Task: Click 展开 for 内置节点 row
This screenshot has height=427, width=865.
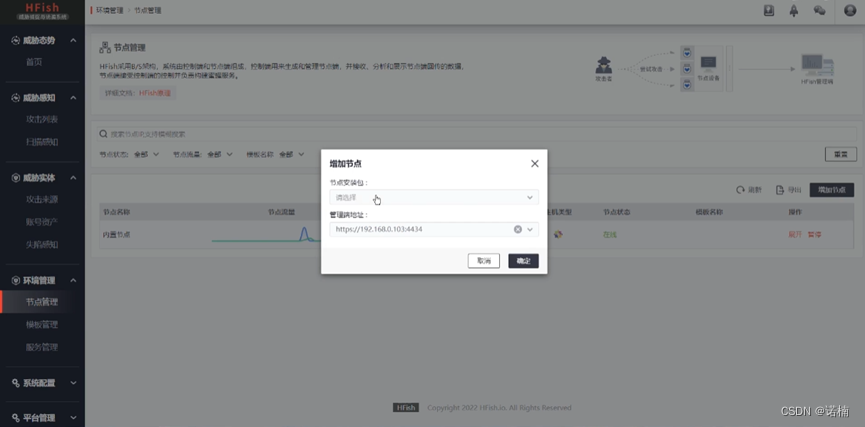Action: pyautogui.click(x=795, y=234)
